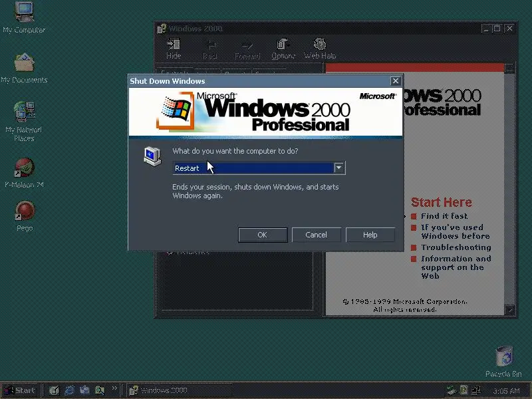The image size is (532, 399).
Task: Open Options in the Help toolbar
Action: (x=283, y=49)
